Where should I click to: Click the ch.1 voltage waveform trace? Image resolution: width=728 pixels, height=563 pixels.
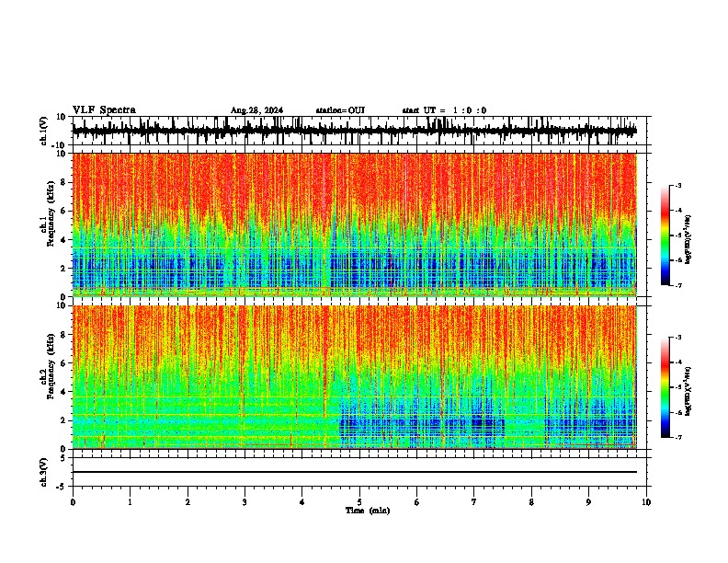[x=354, y=131]
